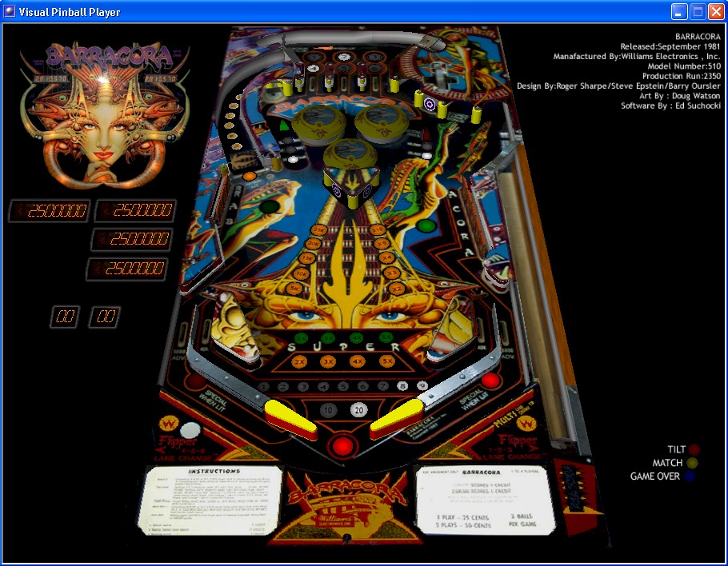
Task: Click the lit red right outlane special light
Action: click(490, 381)
